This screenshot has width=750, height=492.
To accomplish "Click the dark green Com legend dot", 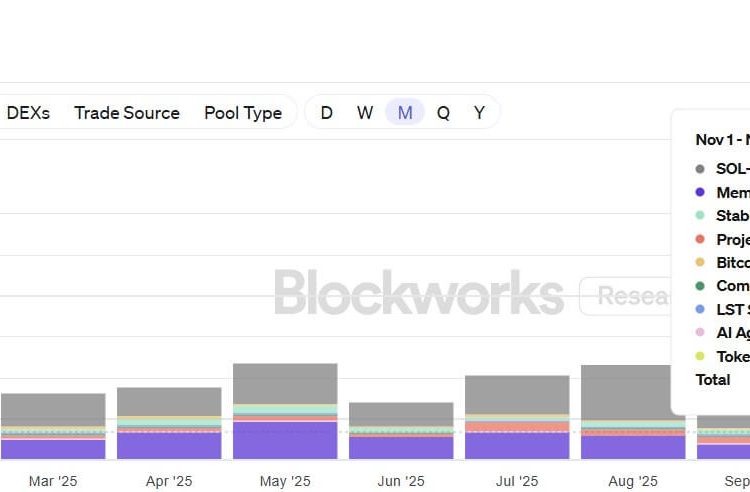I will tap(699, 286).
